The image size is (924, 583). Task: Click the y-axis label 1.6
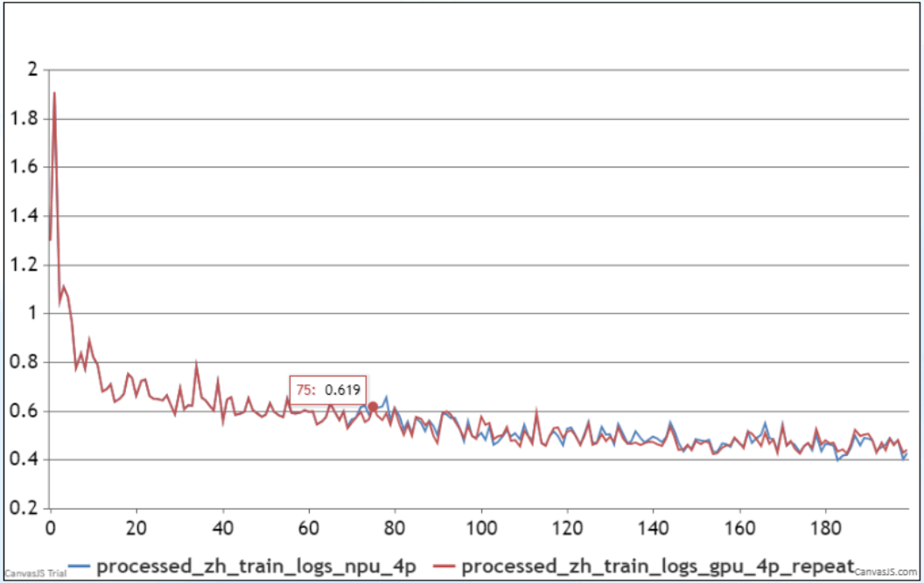24,167
